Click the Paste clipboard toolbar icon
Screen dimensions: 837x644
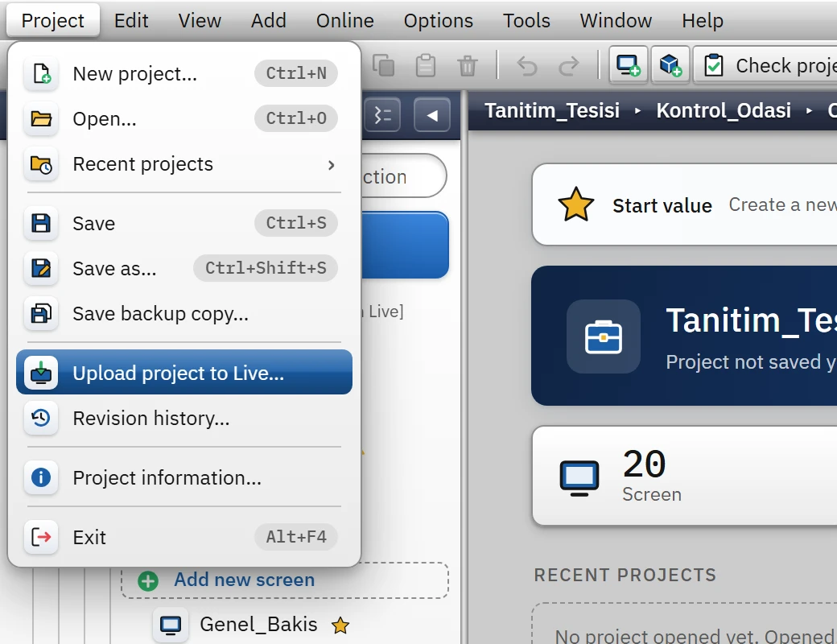coord(426,66)
